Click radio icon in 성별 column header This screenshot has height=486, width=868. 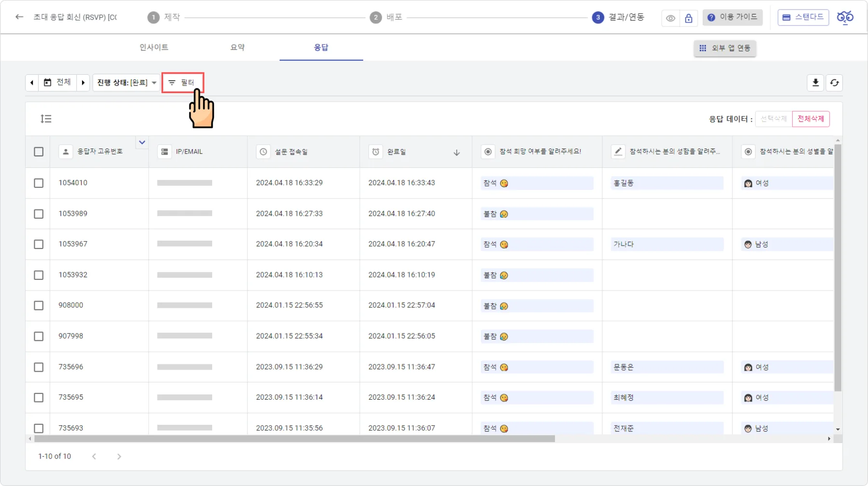pos(748,152)
